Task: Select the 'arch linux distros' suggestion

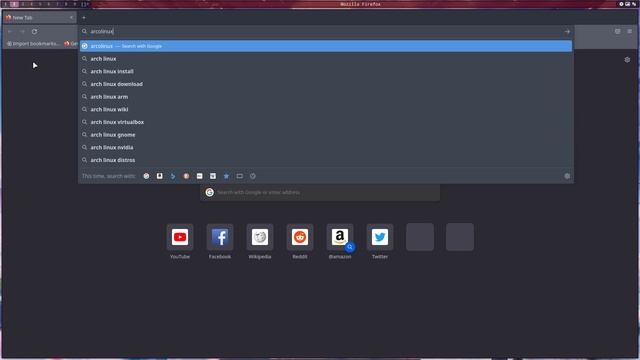Action: click(x=326, y=160)
